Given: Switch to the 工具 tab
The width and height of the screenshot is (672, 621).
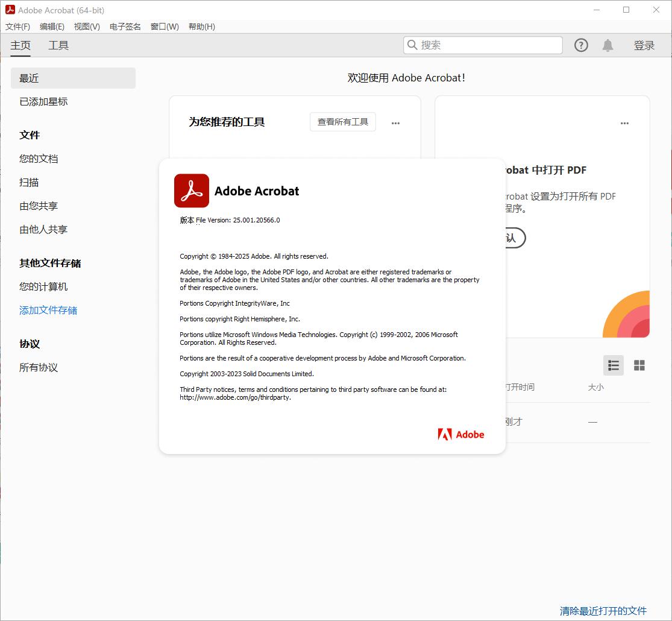Looking at the screenshot, I should pos(58,45).
